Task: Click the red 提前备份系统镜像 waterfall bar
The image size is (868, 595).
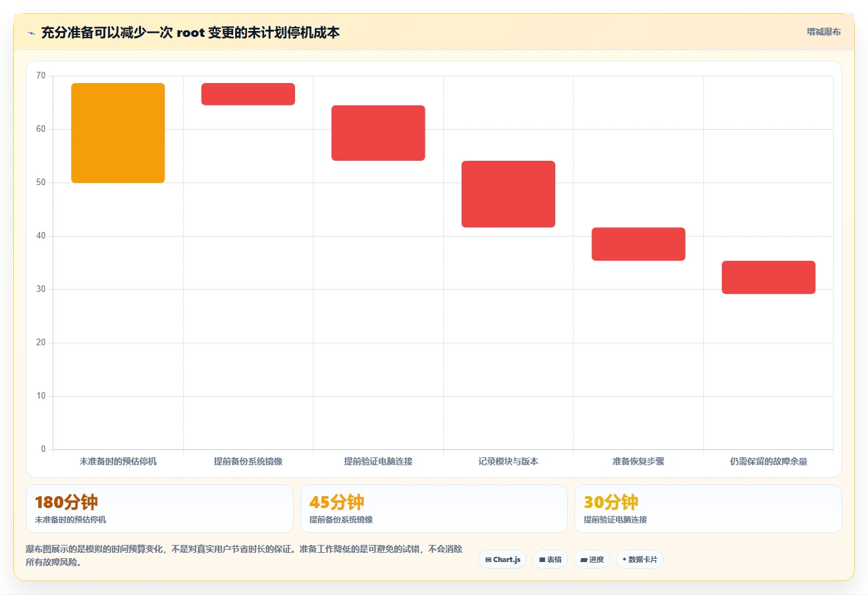Action: 248,94
